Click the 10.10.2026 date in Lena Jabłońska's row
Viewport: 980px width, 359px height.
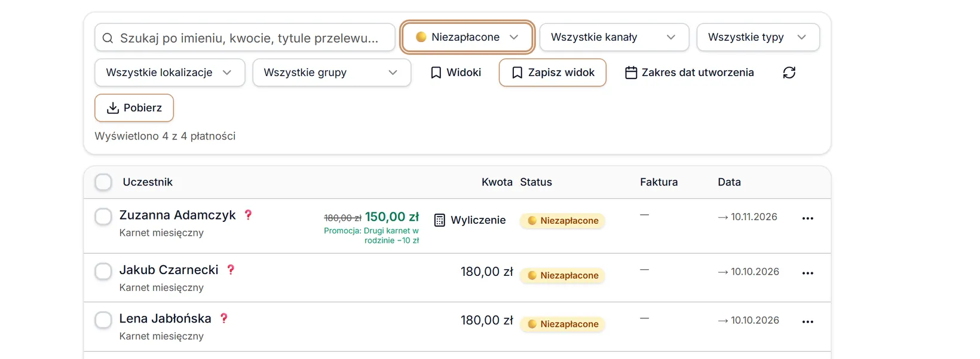tap(755, 320)
